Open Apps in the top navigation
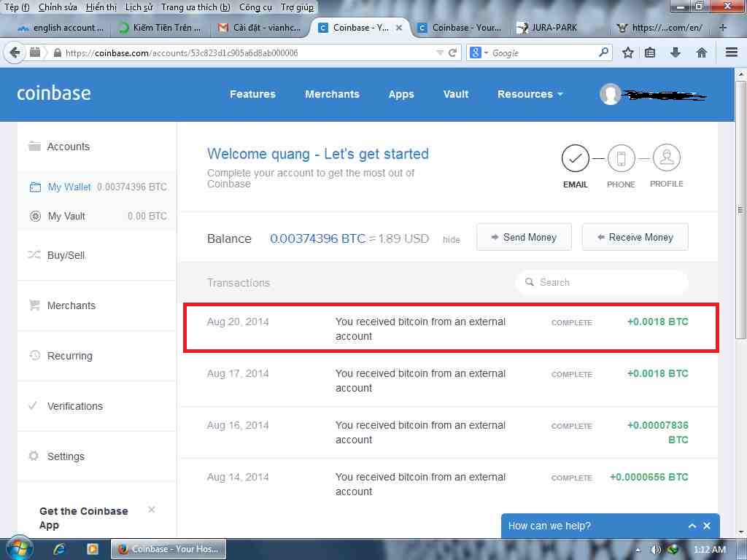 [x=401, y=94]
